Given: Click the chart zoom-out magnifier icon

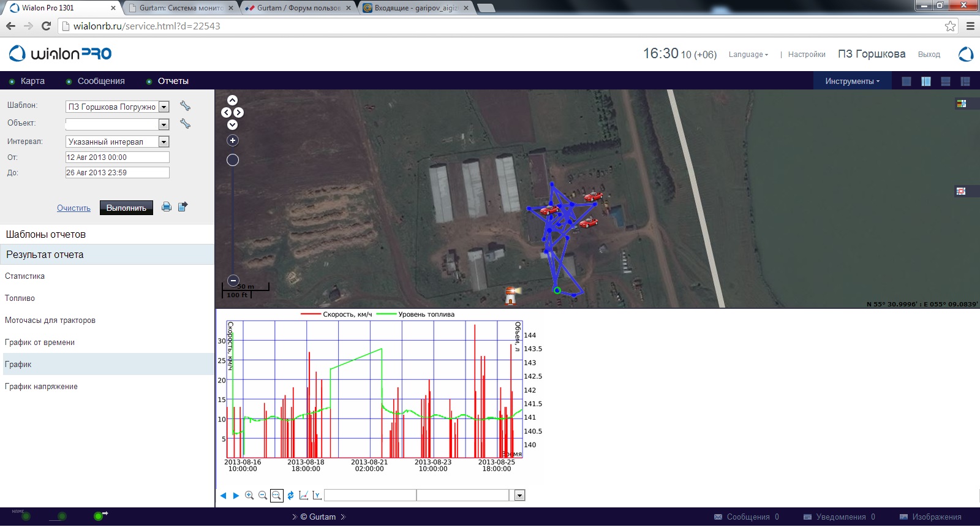Looking at the screenshot, I should click(x=263, y=496).
